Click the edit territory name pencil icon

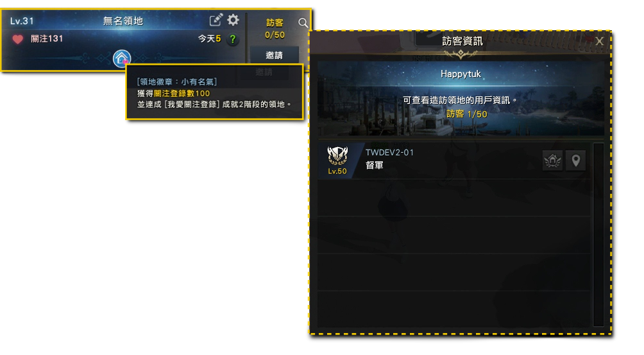tap(216, 20)
